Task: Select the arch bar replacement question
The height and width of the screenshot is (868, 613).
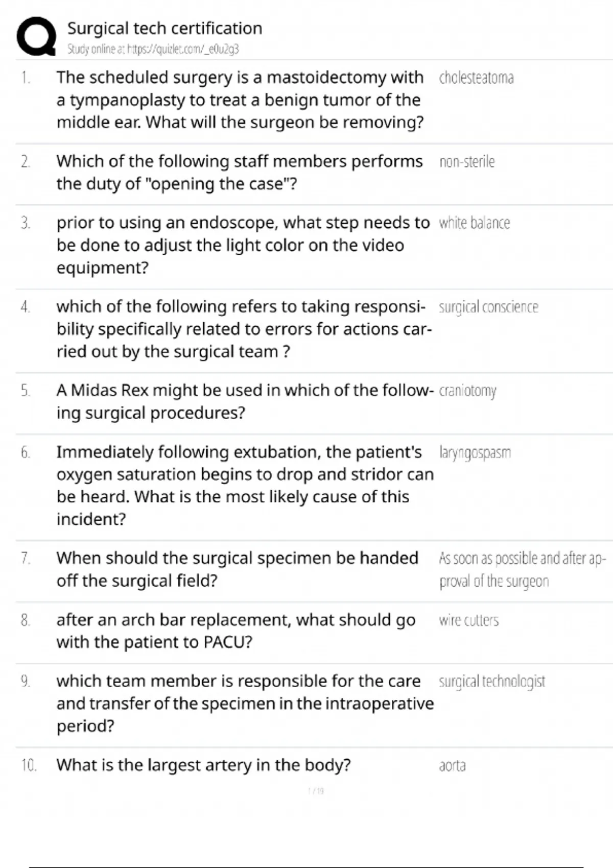Action: (x=235, y=631)
